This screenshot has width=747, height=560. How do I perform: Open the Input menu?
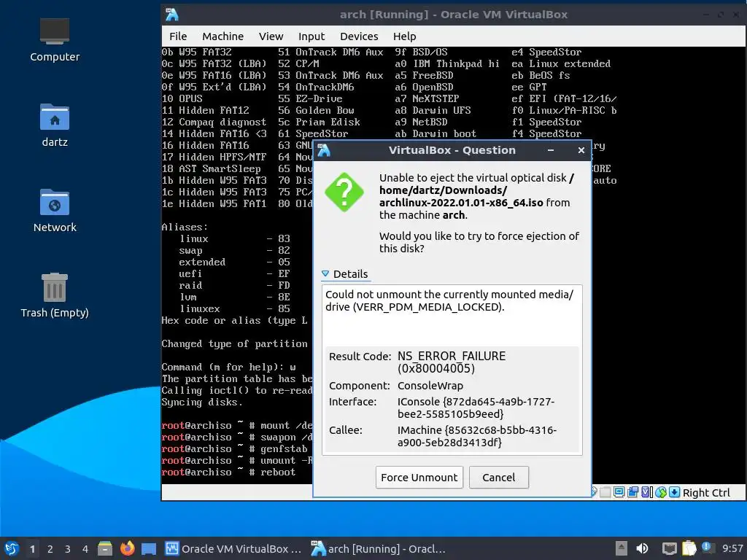(311, 36)
